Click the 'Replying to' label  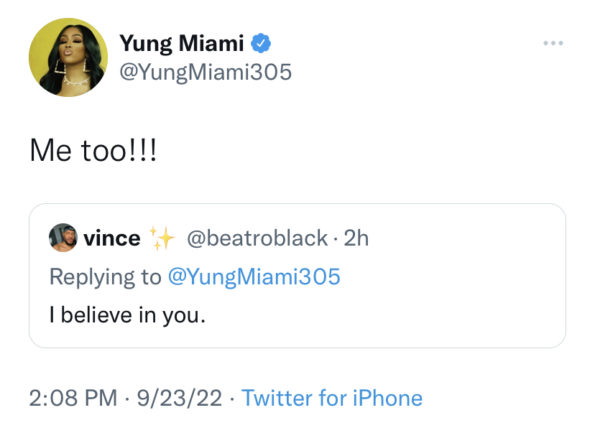coord(105,277)
